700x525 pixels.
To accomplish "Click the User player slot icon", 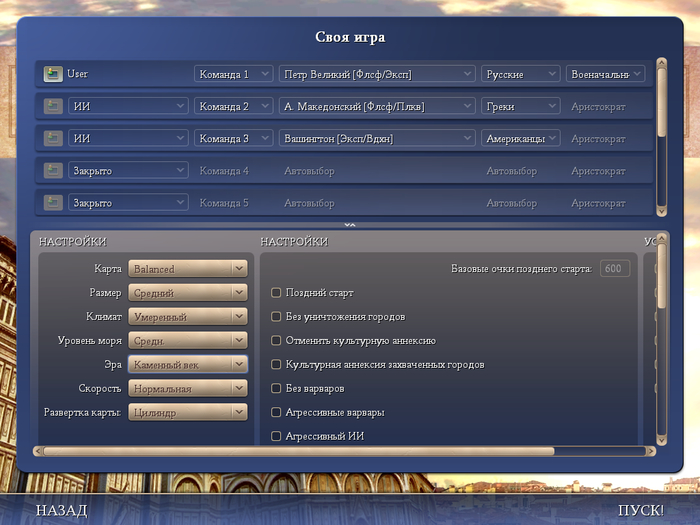I will click(x=53, y=74).
